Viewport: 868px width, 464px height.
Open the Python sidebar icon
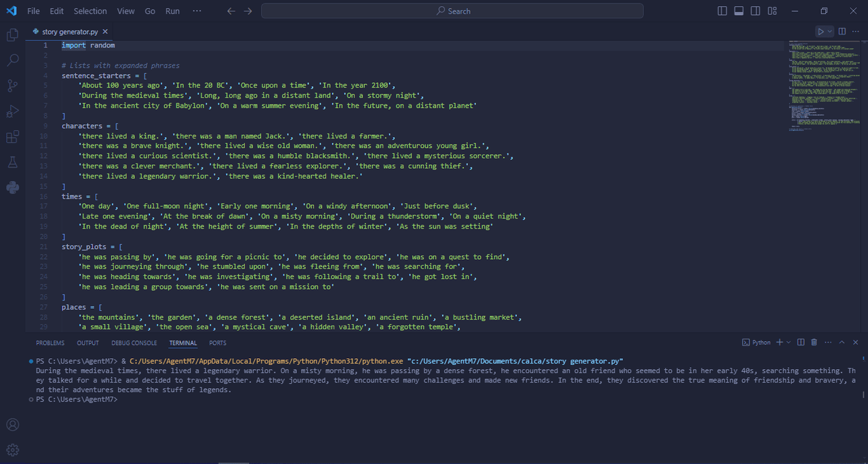point(12,188)
